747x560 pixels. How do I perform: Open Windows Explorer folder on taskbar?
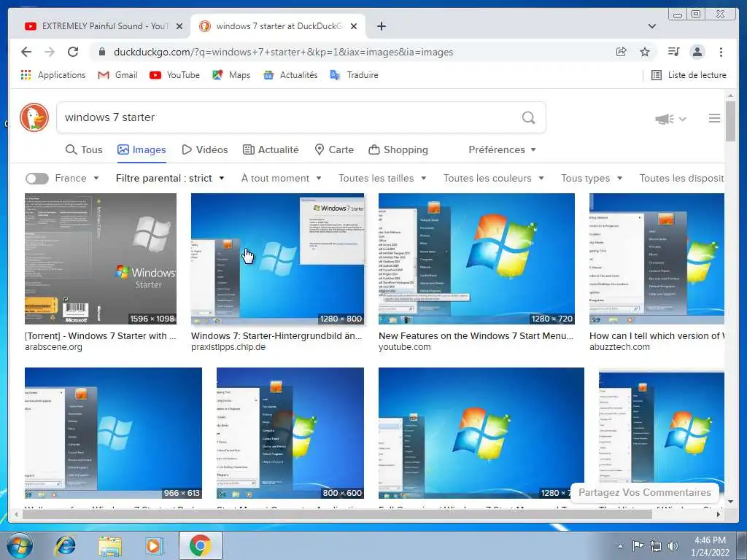point(110,545)
